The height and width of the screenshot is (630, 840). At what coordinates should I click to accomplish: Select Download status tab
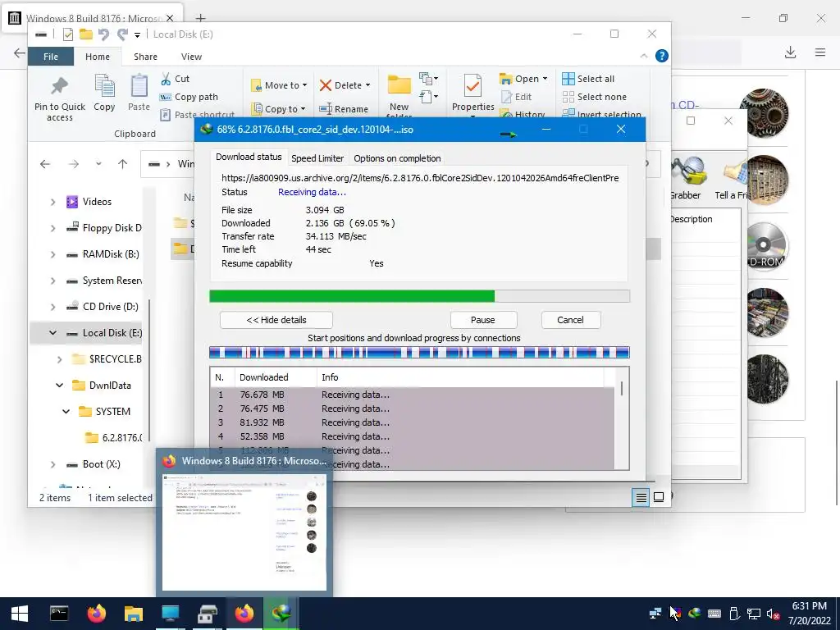tap(249, 157)
